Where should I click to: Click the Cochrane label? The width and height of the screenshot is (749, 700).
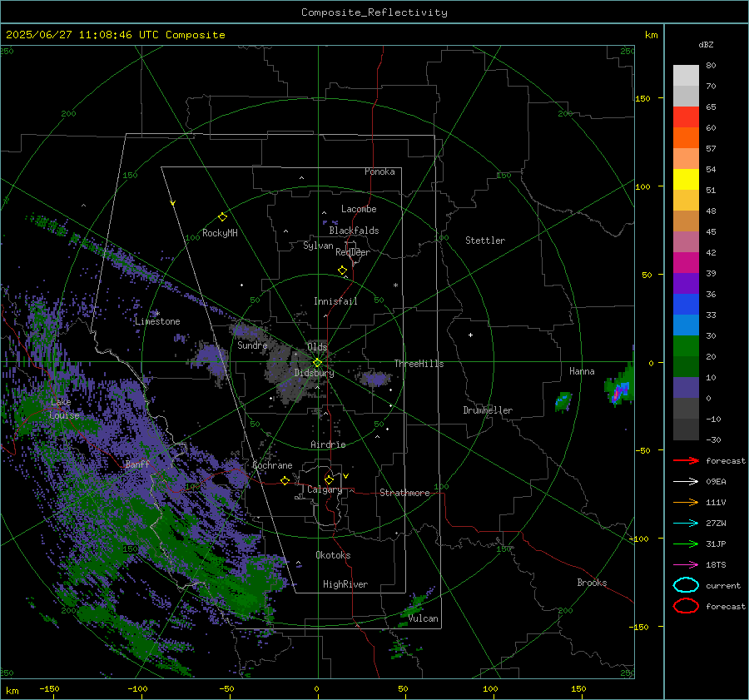pyautogui.click(x=272, y=465)
